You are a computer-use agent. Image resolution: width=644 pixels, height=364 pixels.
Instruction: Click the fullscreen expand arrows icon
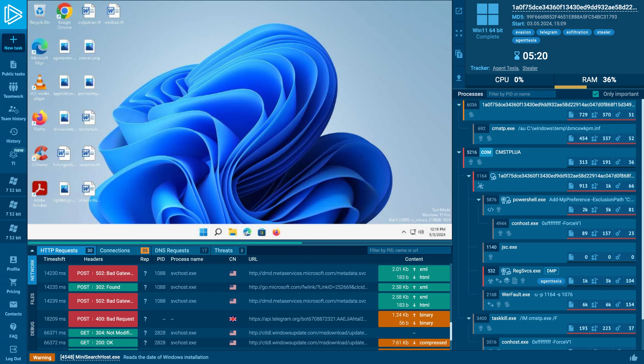[x=459, y=33]
